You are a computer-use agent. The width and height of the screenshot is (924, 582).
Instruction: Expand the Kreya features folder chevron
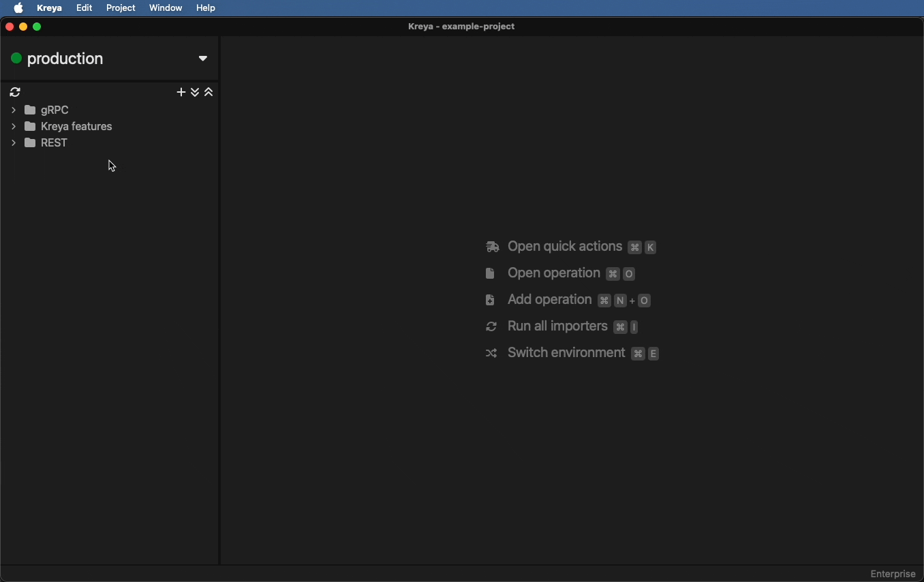click(14, 127)
